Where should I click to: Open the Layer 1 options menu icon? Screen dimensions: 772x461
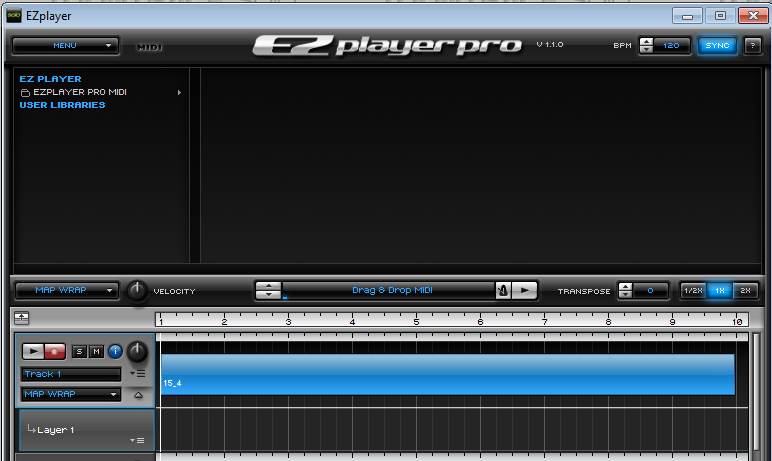[x=137, y=440]
